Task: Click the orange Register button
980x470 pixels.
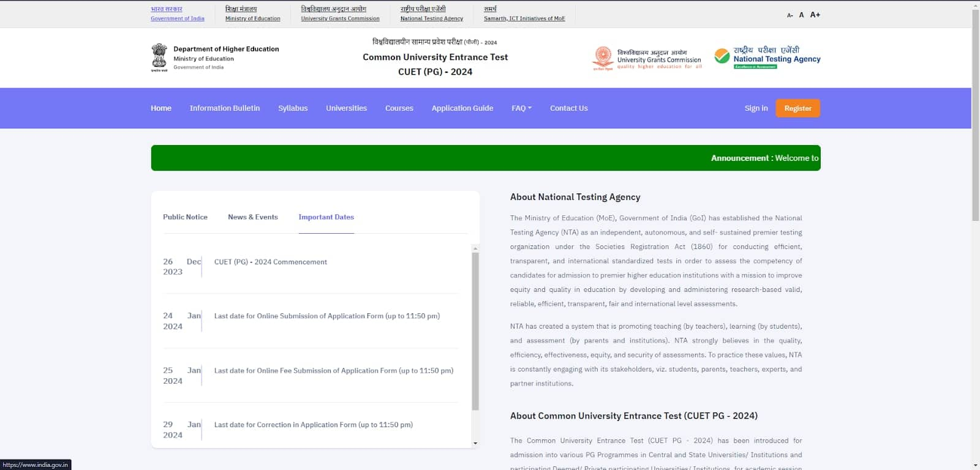Action: [x=798, y=108]
